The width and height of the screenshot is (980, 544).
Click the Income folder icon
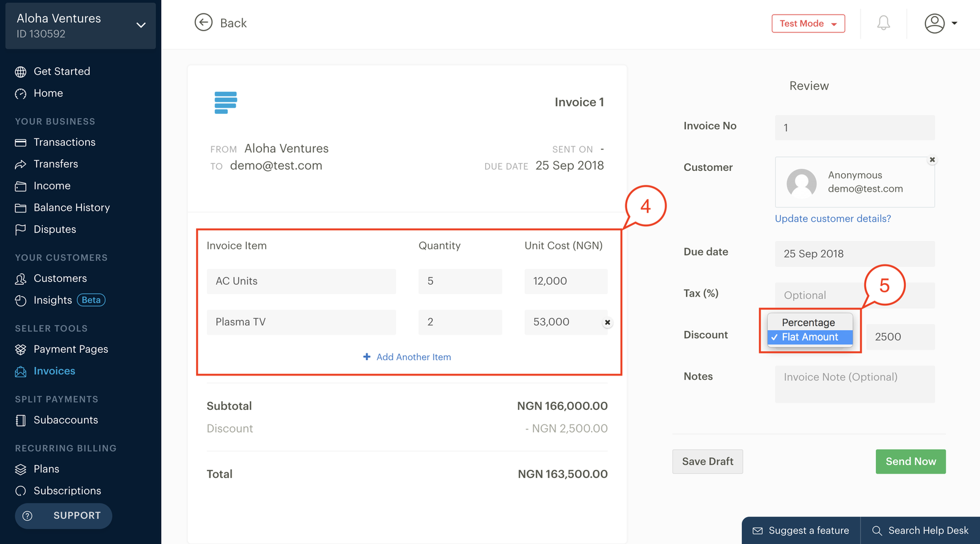pyautogui.click(x=21, y=186)
